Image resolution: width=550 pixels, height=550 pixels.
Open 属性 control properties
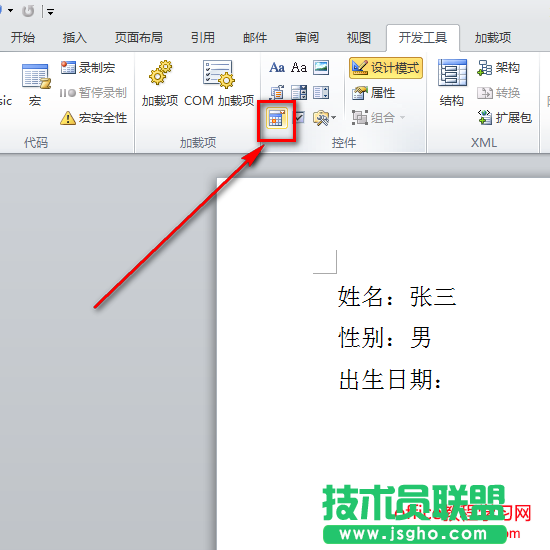374,93
